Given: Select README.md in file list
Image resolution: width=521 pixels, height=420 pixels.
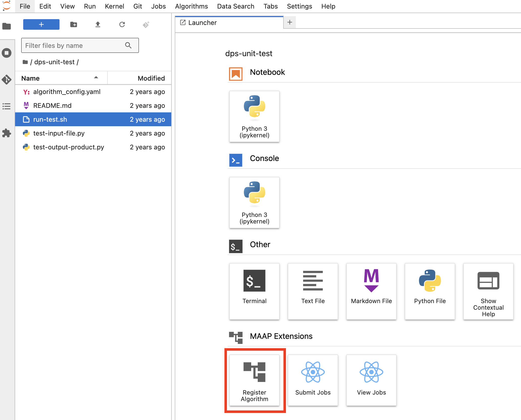Looking at the screenshot, I should pyautogui.click(x=93, y=106).
